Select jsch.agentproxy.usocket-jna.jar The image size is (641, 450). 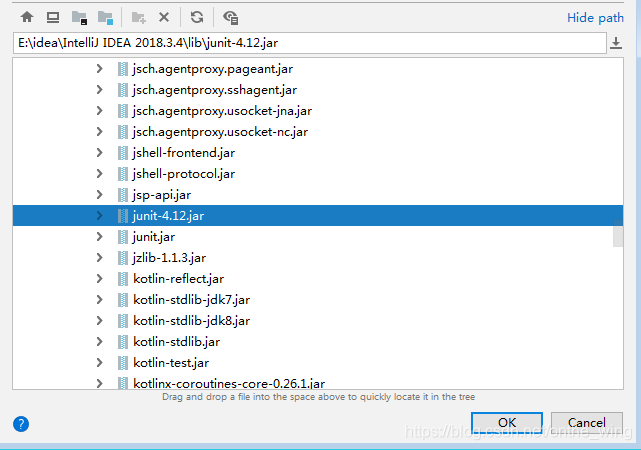pos(222,111)
